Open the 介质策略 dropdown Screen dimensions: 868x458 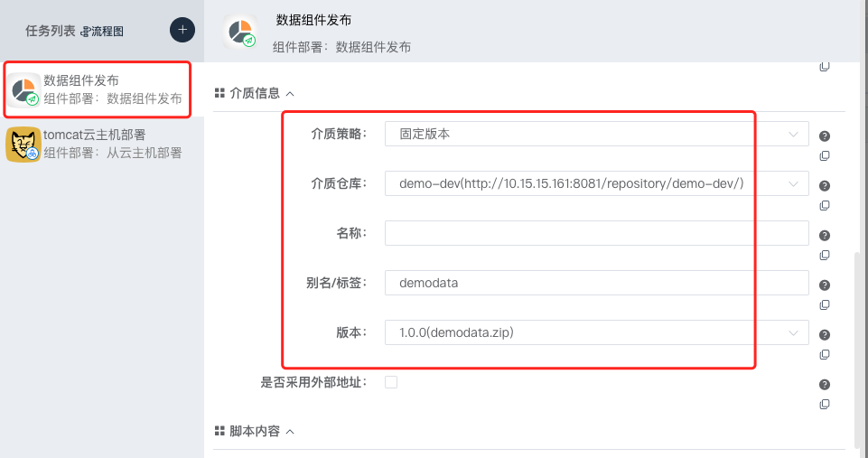click(596, 134)
